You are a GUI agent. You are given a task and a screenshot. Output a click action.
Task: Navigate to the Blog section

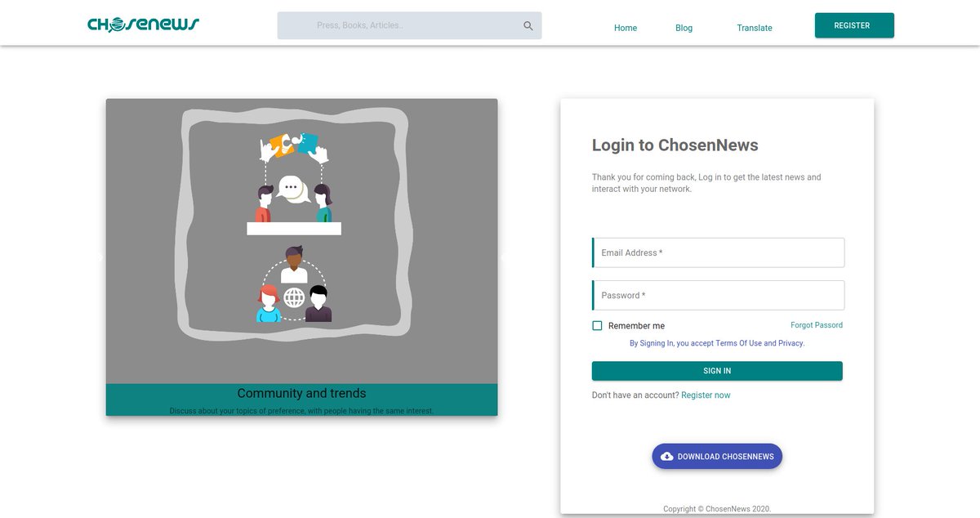click(x=684, y=28)
